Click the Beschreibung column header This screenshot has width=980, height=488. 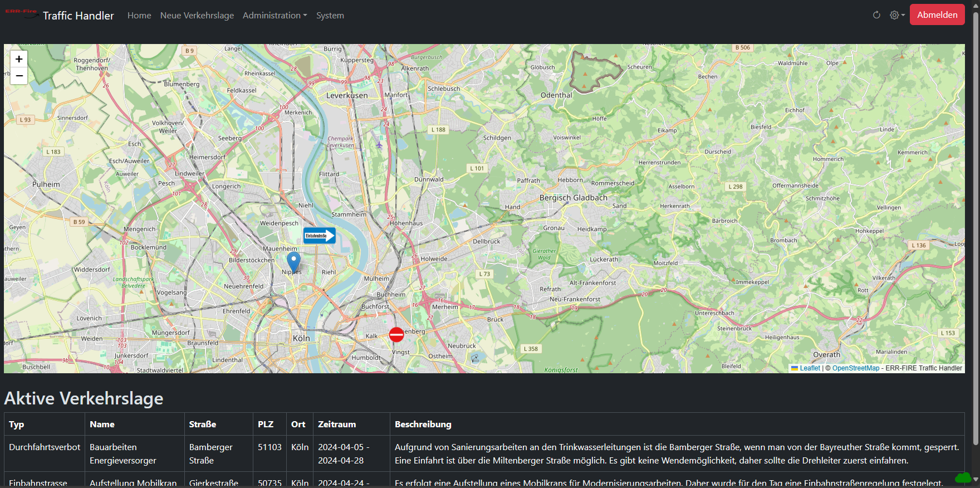pyautogui.click(x=423, y=424)
